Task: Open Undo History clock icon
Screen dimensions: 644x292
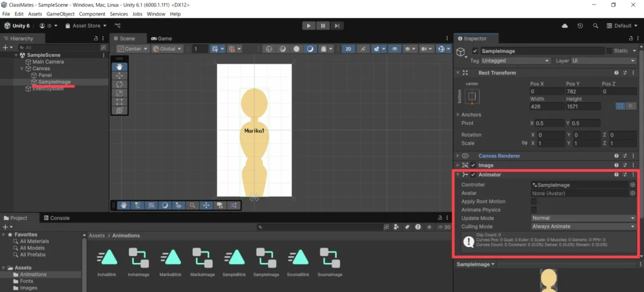Action: click(x=580, y=26)
